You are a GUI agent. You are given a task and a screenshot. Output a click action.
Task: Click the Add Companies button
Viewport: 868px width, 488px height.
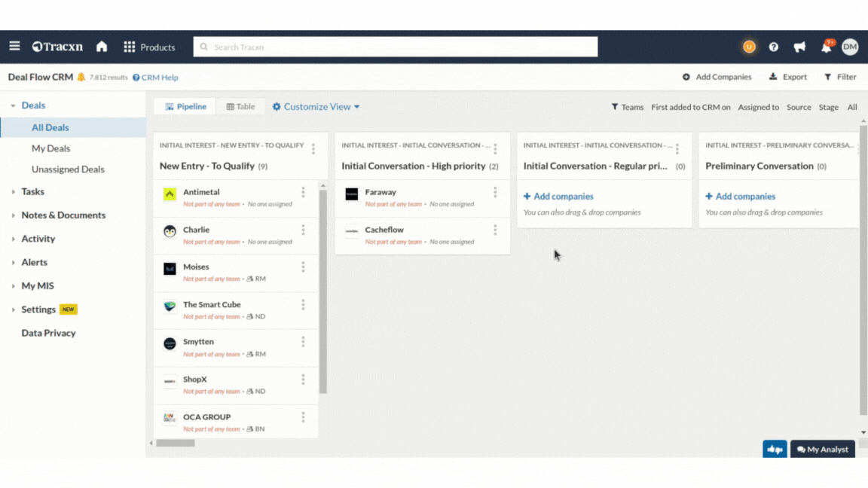tap(717, 77)
